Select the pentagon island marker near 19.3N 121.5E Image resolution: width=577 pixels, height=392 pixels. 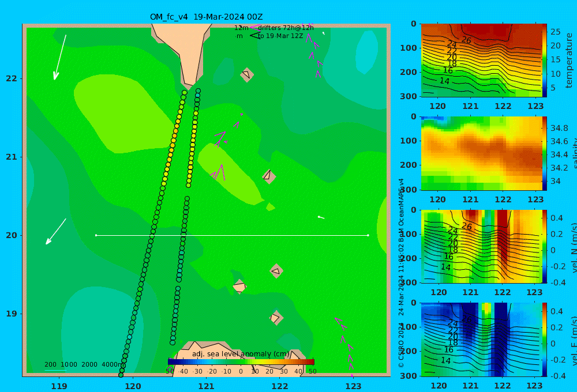tap(239, 287)
